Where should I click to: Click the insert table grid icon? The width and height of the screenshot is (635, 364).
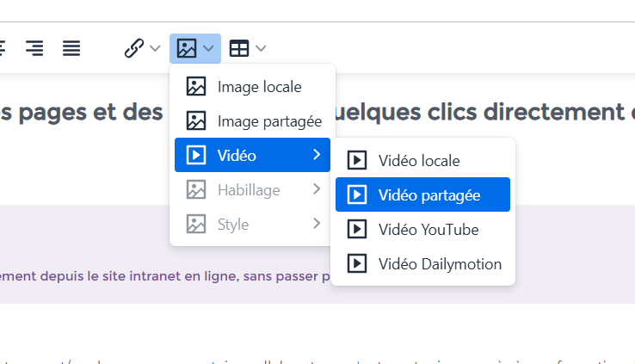[239, 48]
